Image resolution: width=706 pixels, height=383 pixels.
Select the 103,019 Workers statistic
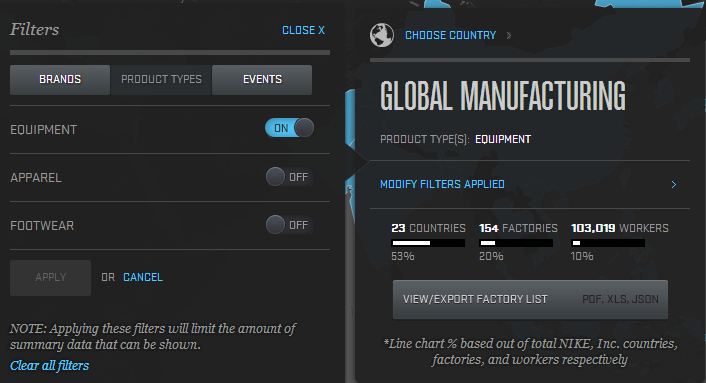(620, 228)
